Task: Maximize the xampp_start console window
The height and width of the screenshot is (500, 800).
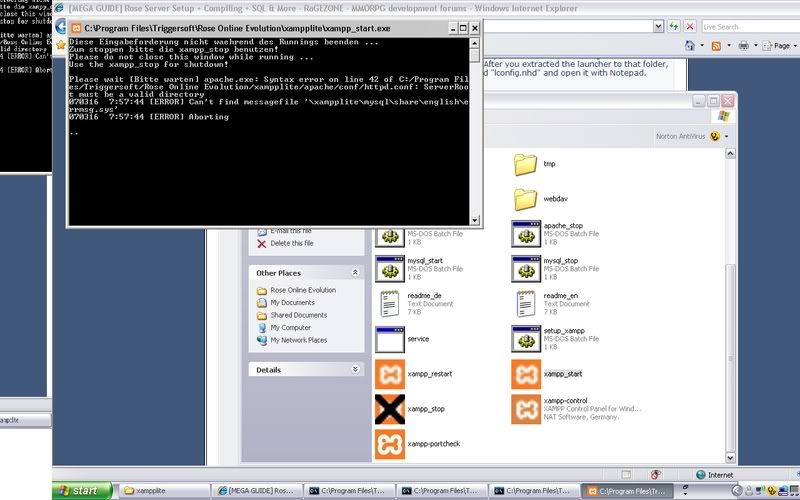Action: (463, 29)
